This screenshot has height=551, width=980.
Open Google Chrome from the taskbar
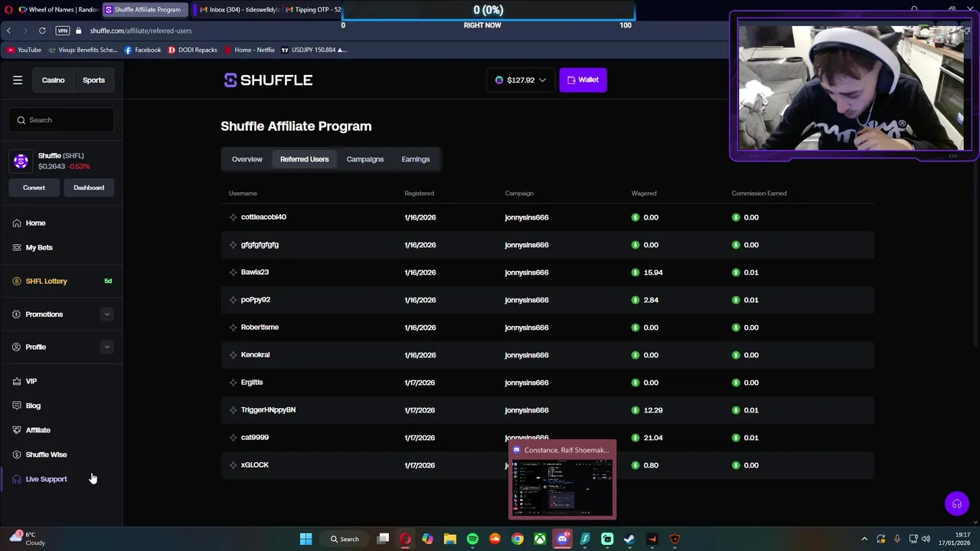click(518, 539)
